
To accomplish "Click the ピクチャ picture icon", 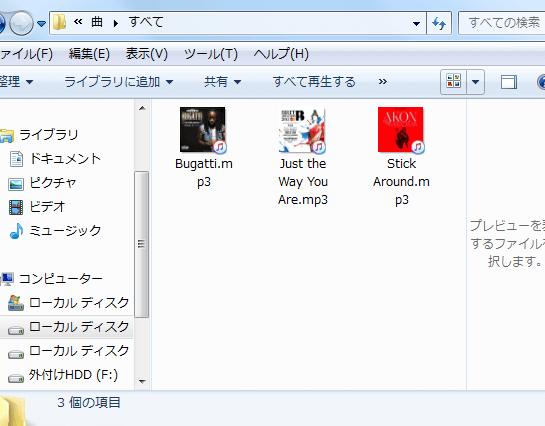I will 16,184.
